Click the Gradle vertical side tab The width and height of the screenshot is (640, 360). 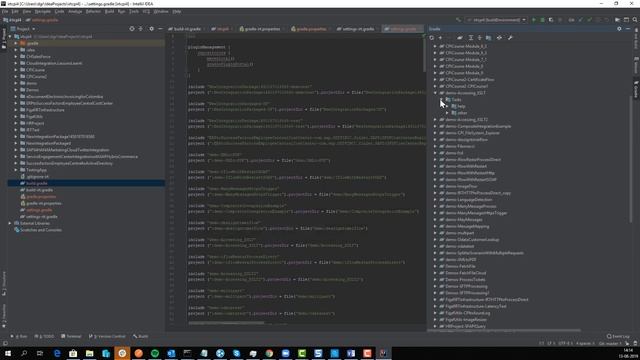(636, 89)
